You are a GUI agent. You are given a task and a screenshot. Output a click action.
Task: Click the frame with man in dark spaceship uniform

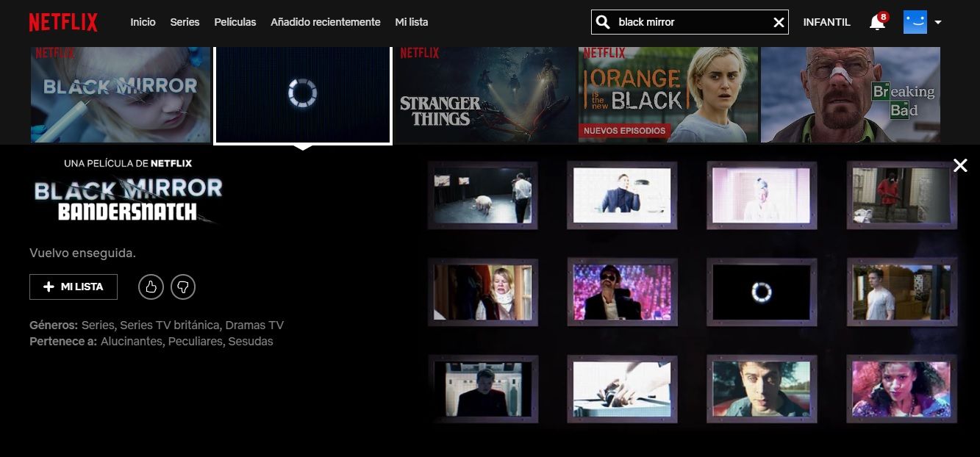(x=483, y=389)
